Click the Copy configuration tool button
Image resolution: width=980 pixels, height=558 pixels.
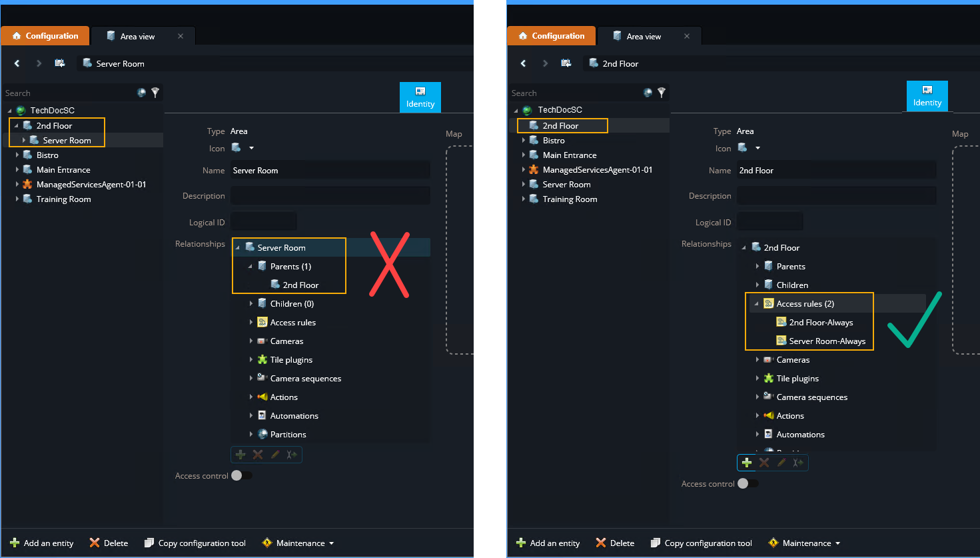[x=195, y=543]
